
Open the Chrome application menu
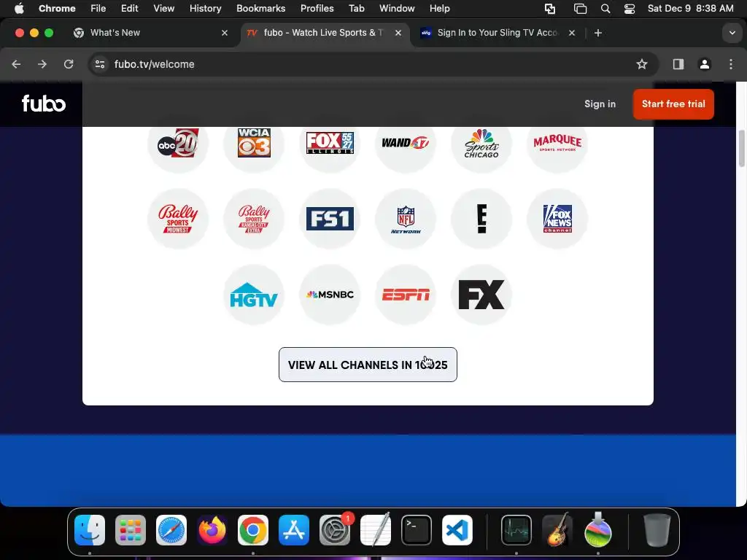point(57,8)
